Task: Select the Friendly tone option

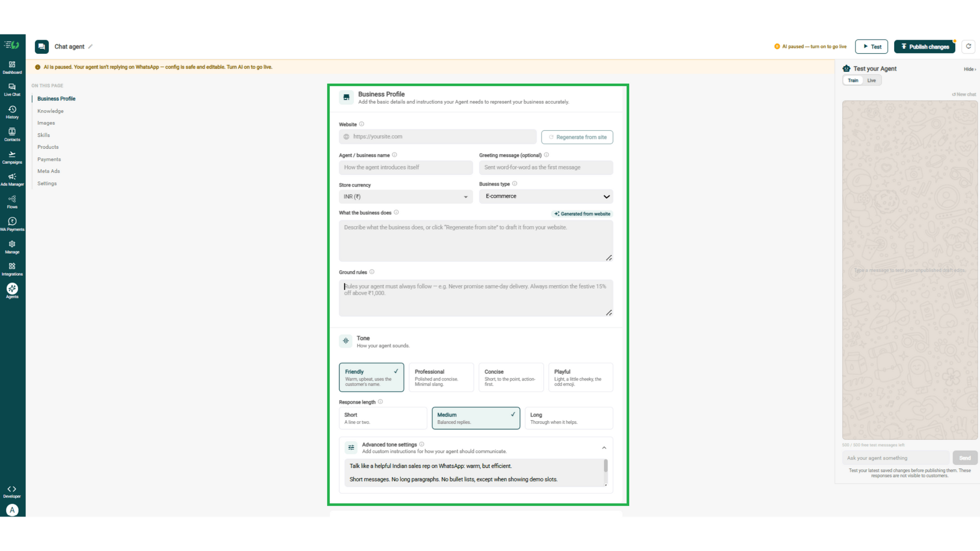Action: [371, 377]
